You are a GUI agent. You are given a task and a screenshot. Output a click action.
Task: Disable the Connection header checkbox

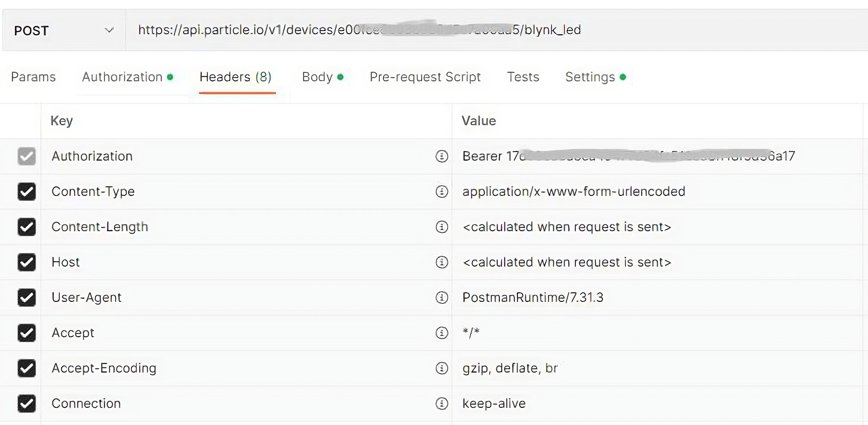[27, 404]
